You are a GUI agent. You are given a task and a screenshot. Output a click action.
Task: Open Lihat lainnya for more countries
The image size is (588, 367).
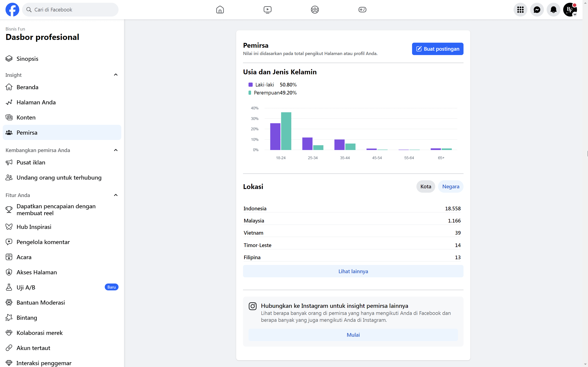pyautogui.click(x=353, y=271)
